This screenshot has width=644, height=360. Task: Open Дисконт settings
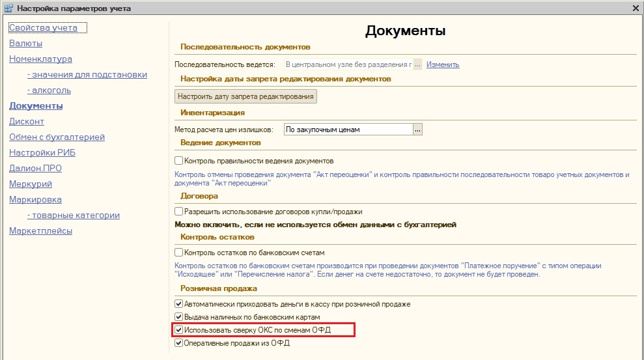coord(27,121)
